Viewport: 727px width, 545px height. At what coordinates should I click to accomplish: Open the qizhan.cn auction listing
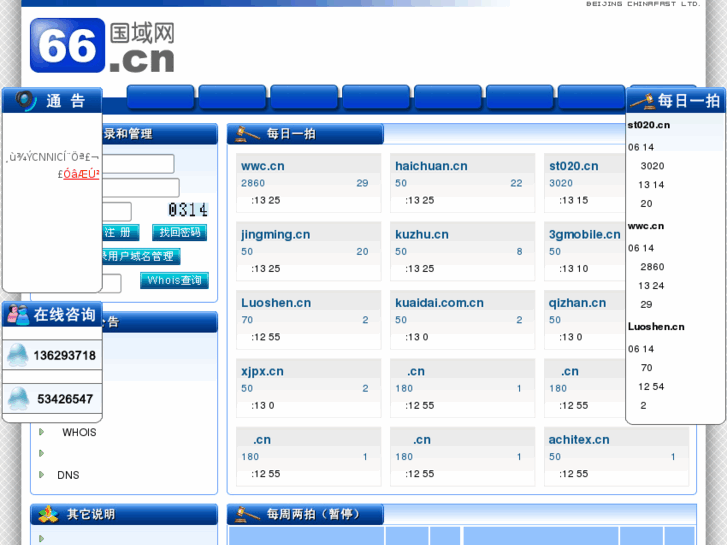coord(577,302)
